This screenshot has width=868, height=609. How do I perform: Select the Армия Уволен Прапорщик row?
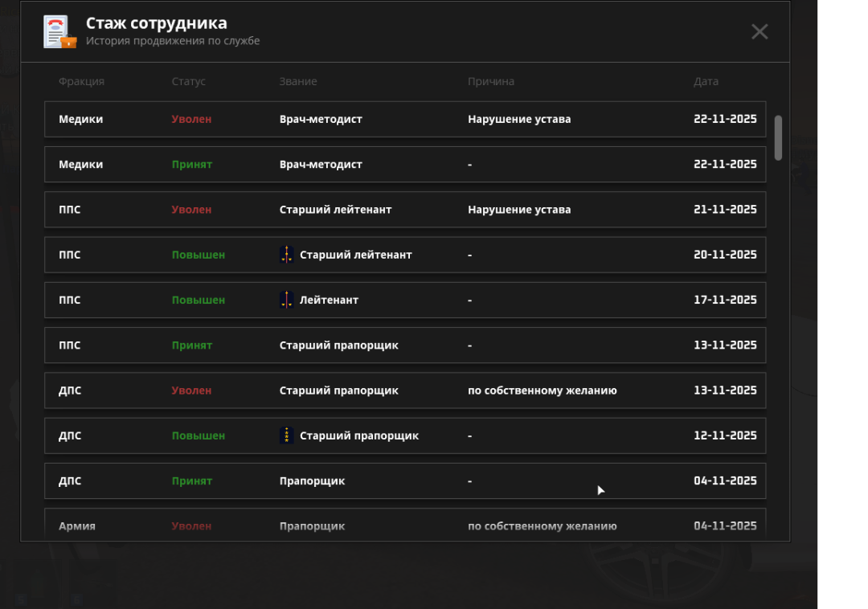coord(405,525)
